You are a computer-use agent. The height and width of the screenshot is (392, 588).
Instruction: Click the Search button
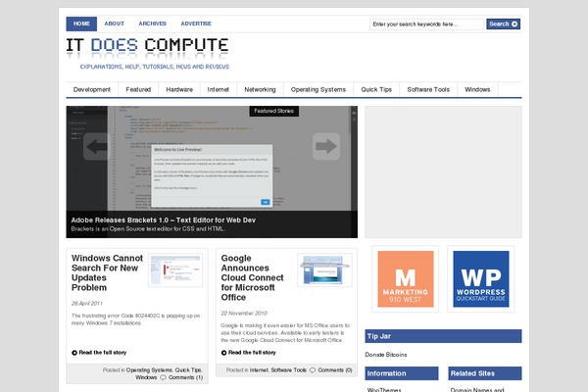[504, 24]
